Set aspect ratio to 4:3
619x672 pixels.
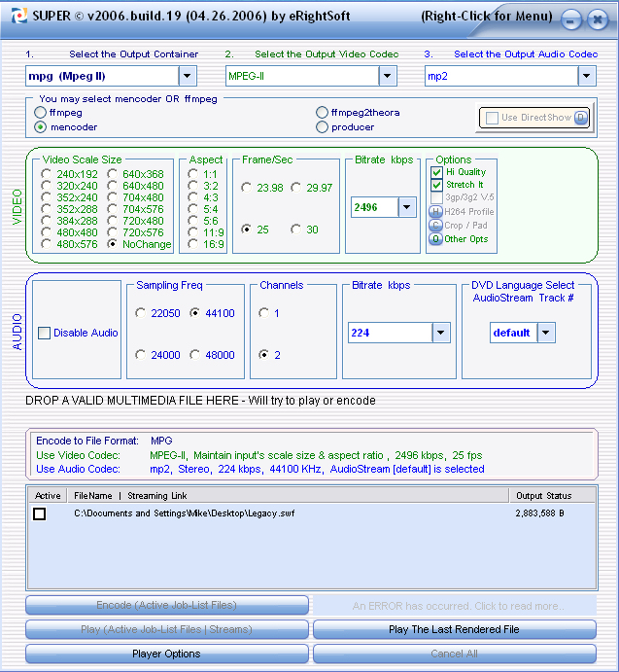tap(192, 197)
